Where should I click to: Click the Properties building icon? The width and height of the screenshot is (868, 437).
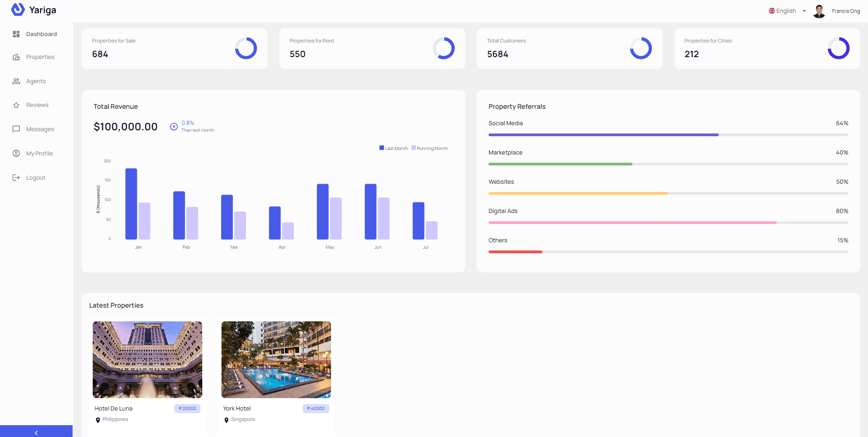16,57
